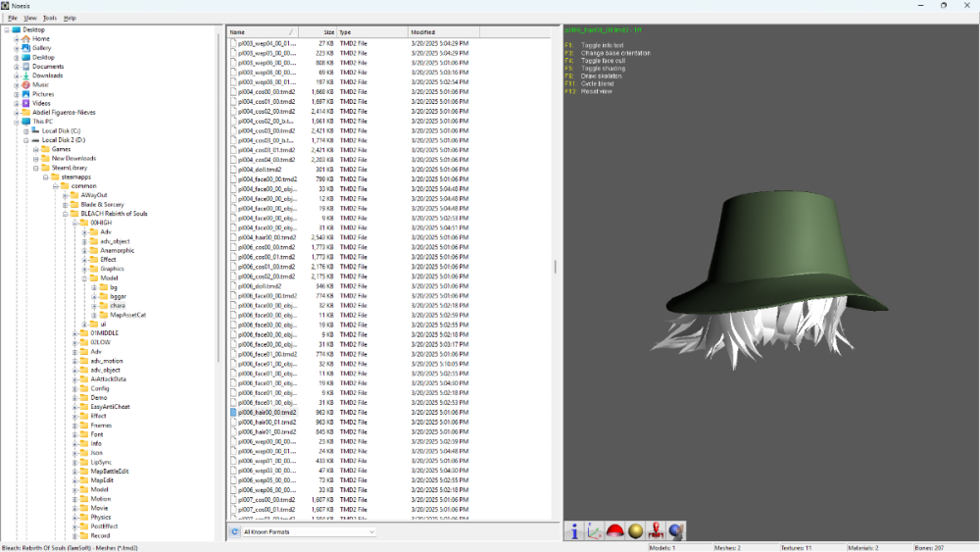Select file pl004_doll.tmd2

(x=260, y=170)
